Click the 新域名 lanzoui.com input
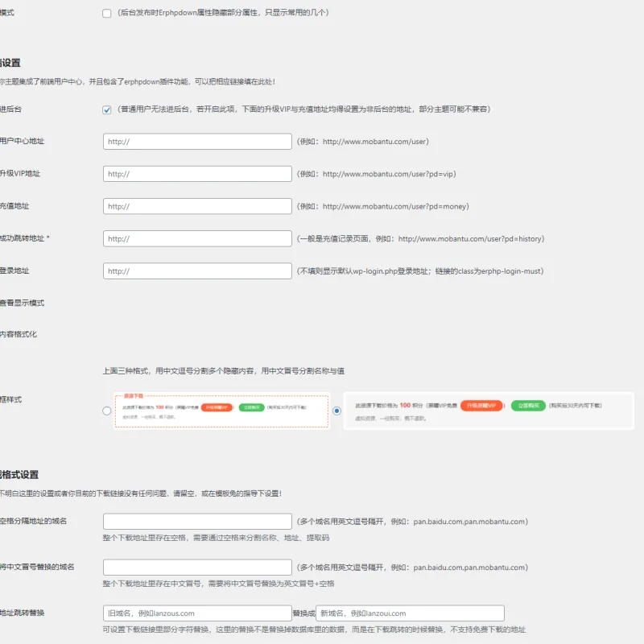Viewport: 644px width, 644px height. point(410,613)
